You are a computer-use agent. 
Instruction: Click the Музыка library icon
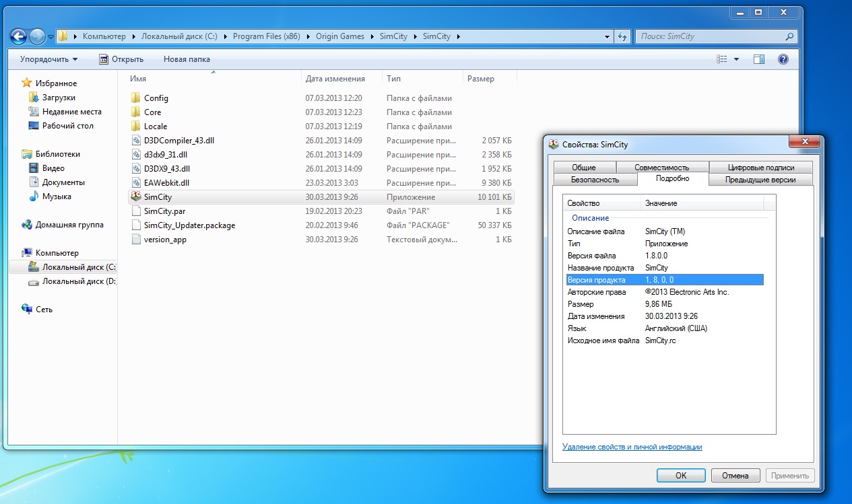click(x=34, y=196)
